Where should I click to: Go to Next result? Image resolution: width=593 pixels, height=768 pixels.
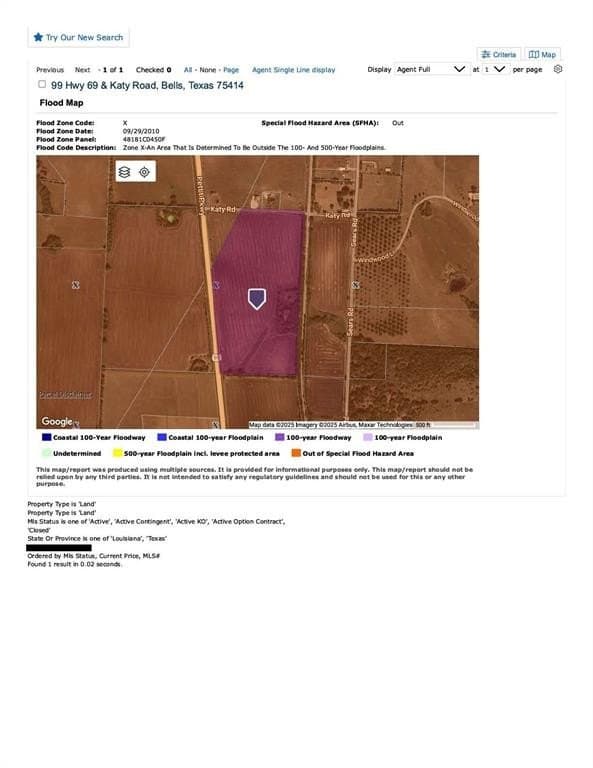(82, 70)
